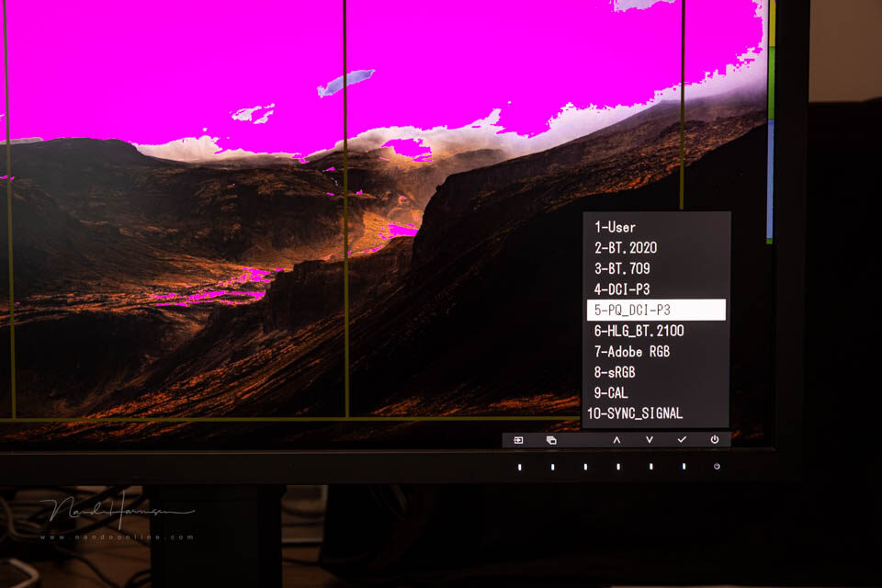Image resolution: width=882 pixels, height=588 pixels.
Task: Switch to 3-BT.709 mode
Action: (622, 268)
